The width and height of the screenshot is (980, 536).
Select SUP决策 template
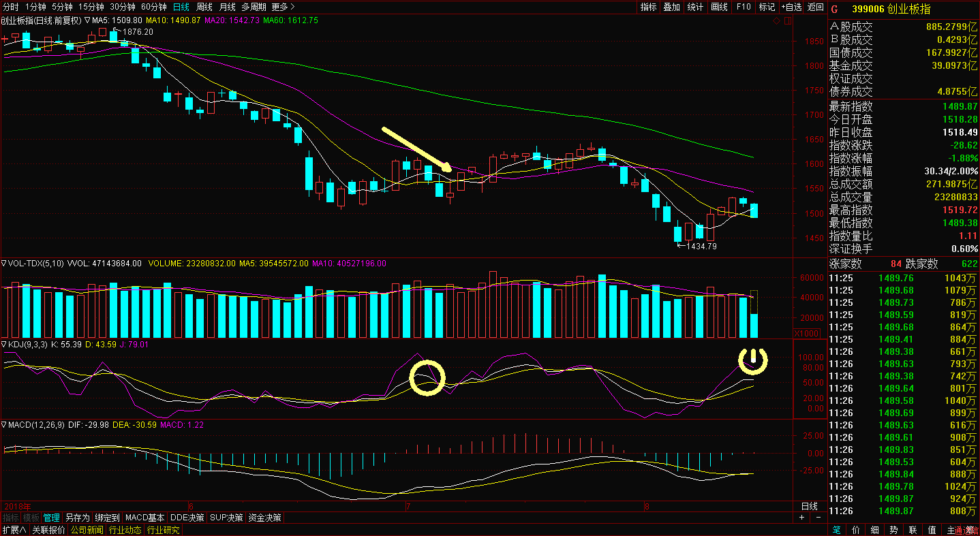click(x=226, y=518)
